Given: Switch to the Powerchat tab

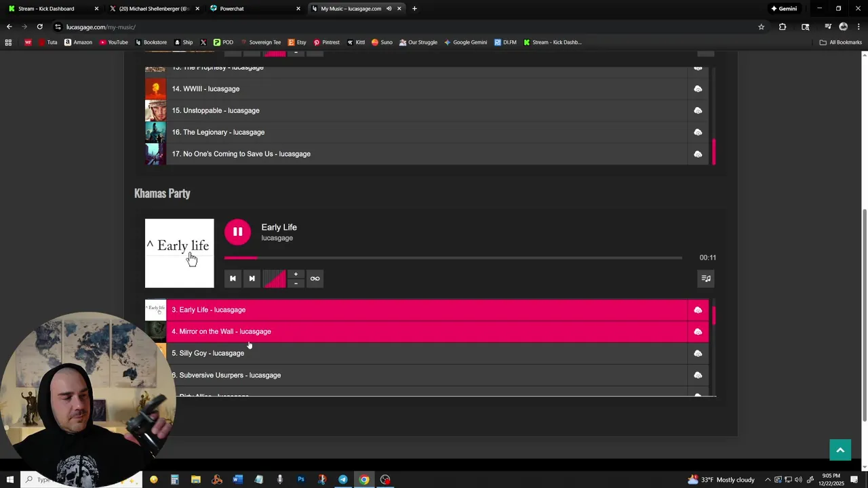Looking at the screenshot, I should pos(254,9).
